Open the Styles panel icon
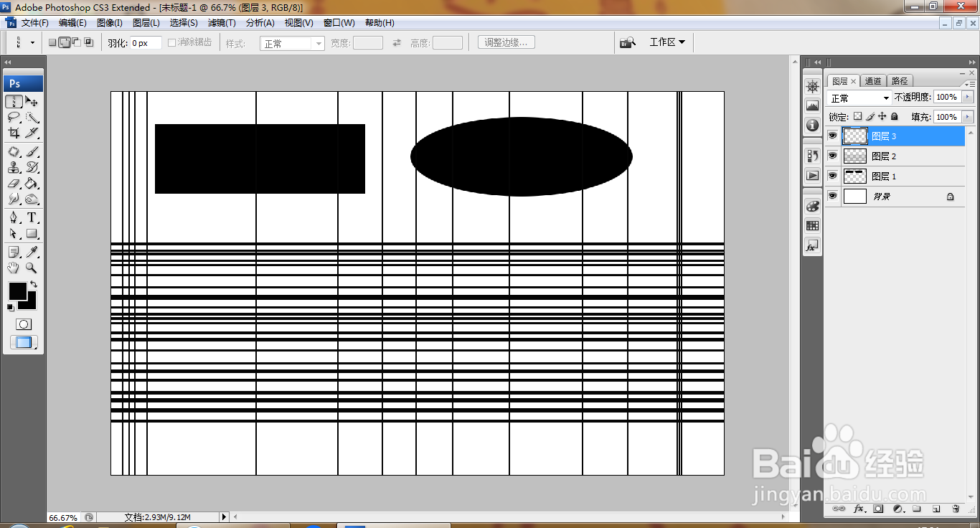 pyautogui.click(x=812, y=246)
